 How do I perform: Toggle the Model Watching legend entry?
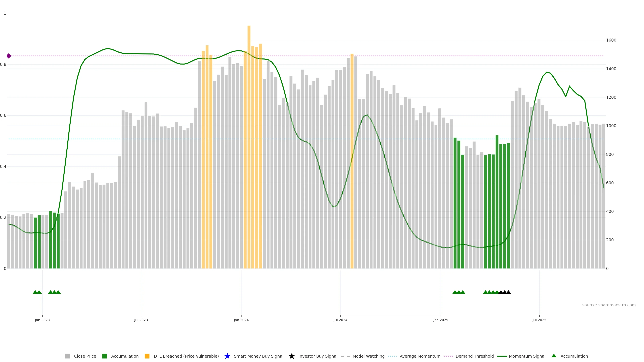point(368,356)
